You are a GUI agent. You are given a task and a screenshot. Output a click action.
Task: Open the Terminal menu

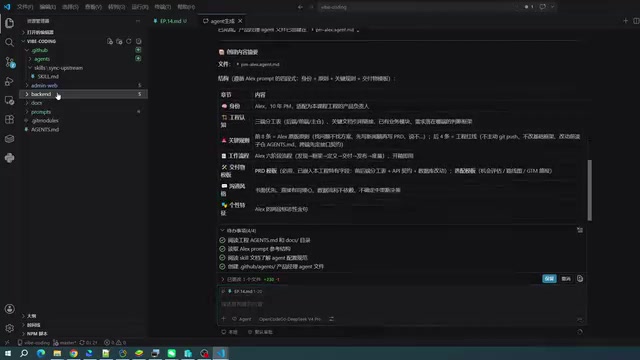click(x=162, y=7)
